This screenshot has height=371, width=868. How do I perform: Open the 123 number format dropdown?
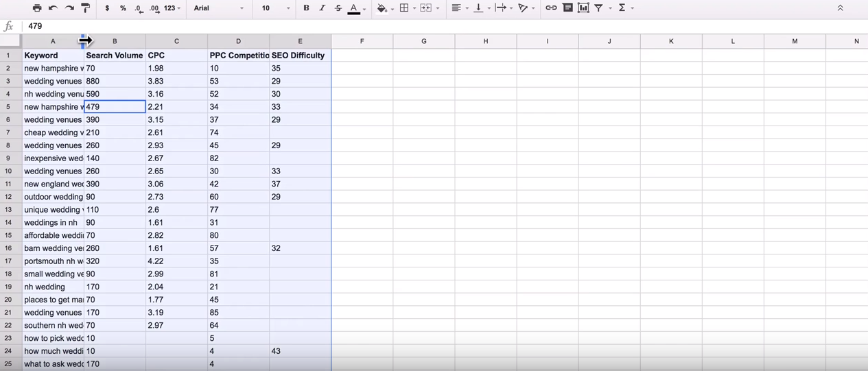click(x=173, y=8)
